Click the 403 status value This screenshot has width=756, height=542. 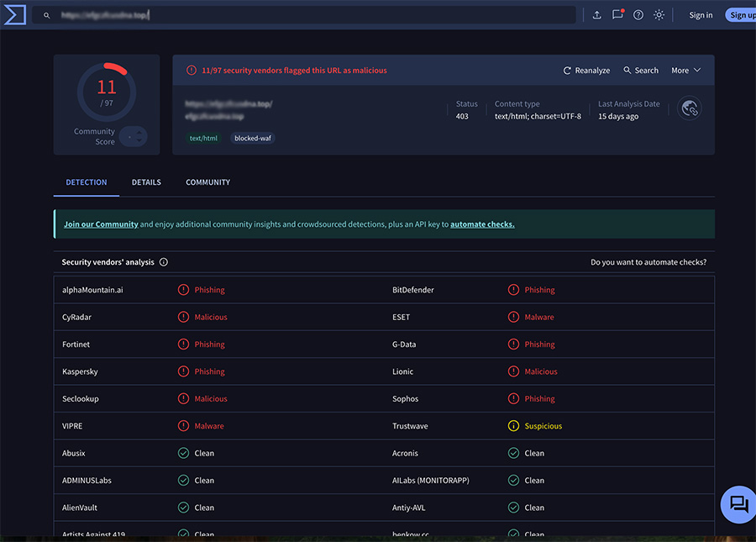[462, 116]
